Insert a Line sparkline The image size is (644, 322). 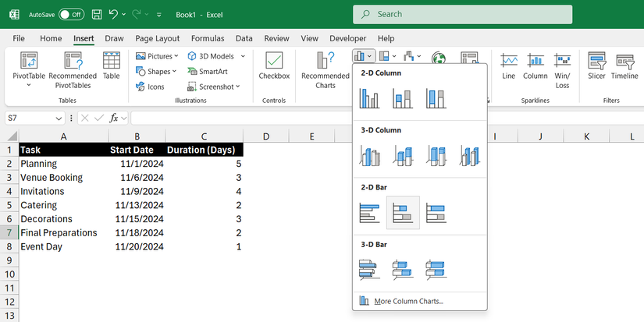coord(509,66)
